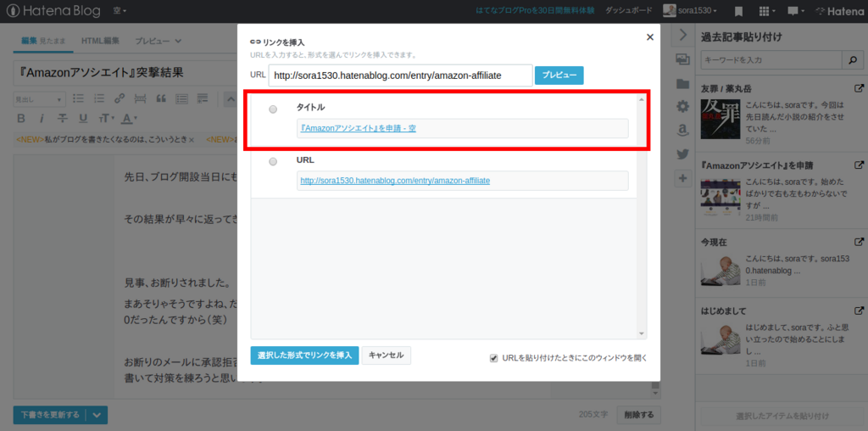This screenshot has height=431, width=868.
Task: Insert a blockquote
Action: [x=162, y=99]
